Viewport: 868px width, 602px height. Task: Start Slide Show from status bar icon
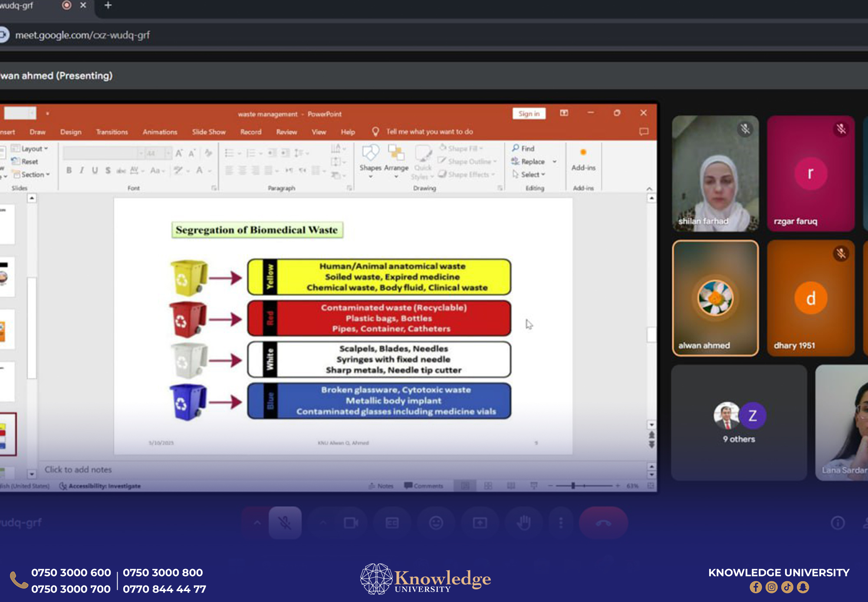tap(534, 486)
